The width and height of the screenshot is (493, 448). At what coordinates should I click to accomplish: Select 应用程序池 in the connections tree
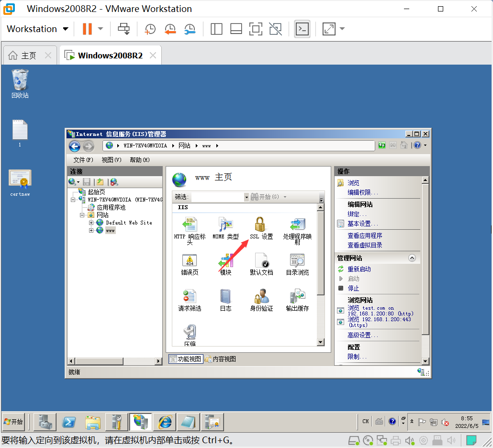click(x=111, y=208)
